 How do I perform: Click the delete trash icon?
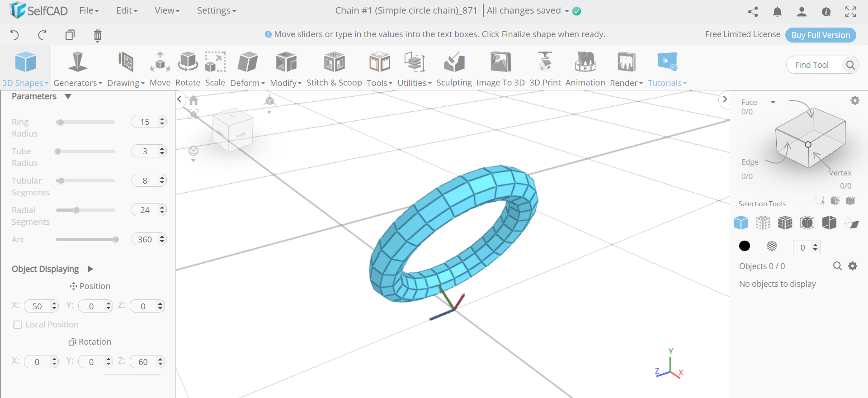point(98,35)
